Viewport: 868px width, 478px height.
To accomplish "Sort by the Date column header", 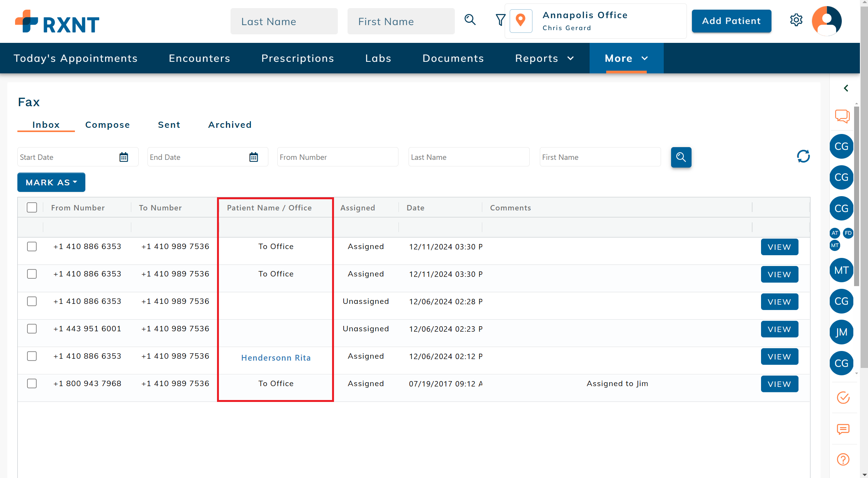I will (415, 208).
